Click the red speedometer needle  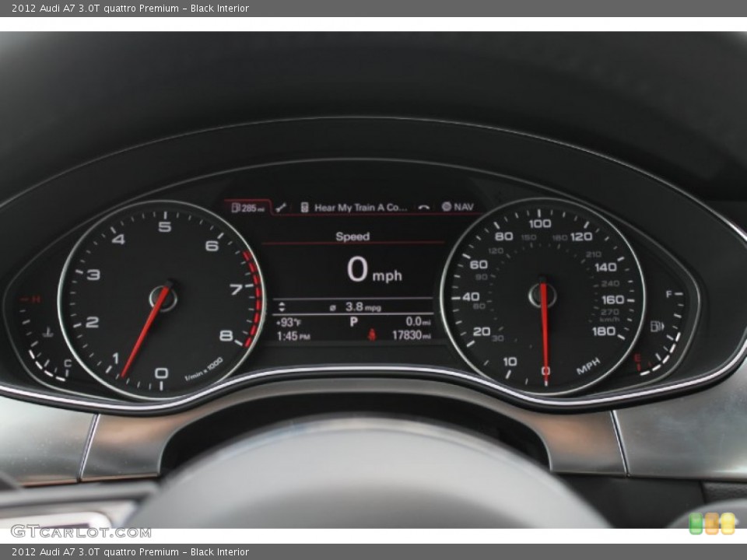coord(545,331)
